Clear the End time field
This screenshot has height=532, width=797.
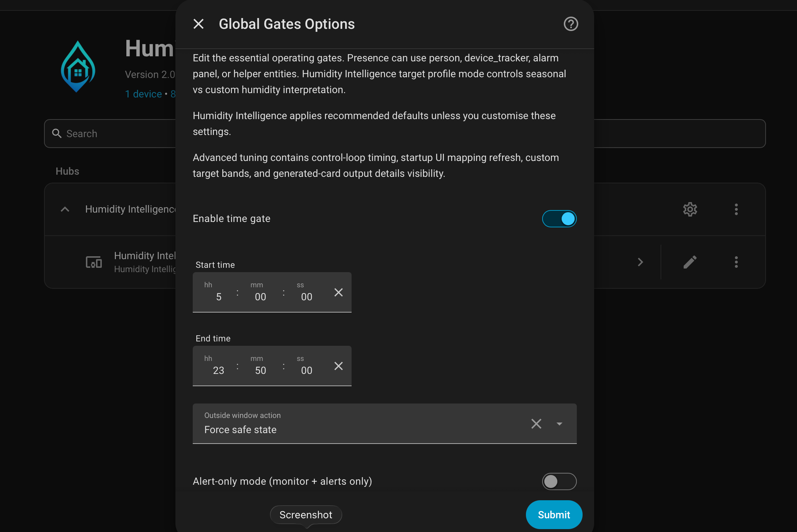(x=338, y=366)
